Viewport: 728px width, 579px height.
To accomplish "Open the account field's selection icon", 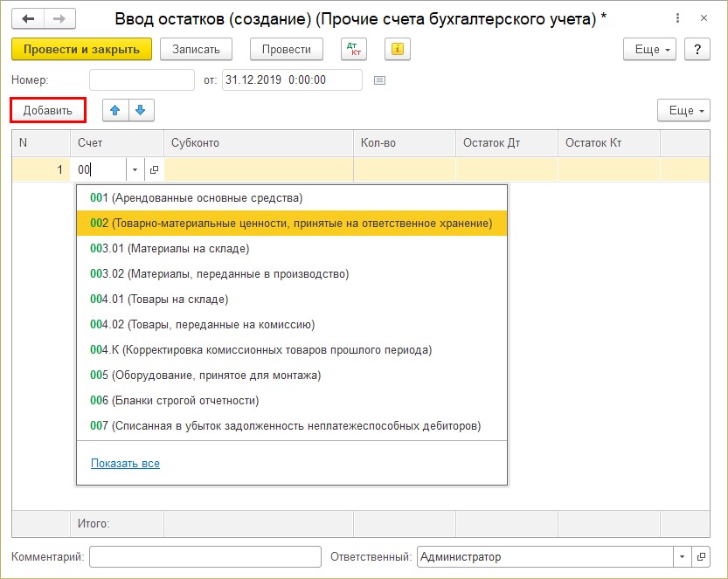I will point(154,169).
